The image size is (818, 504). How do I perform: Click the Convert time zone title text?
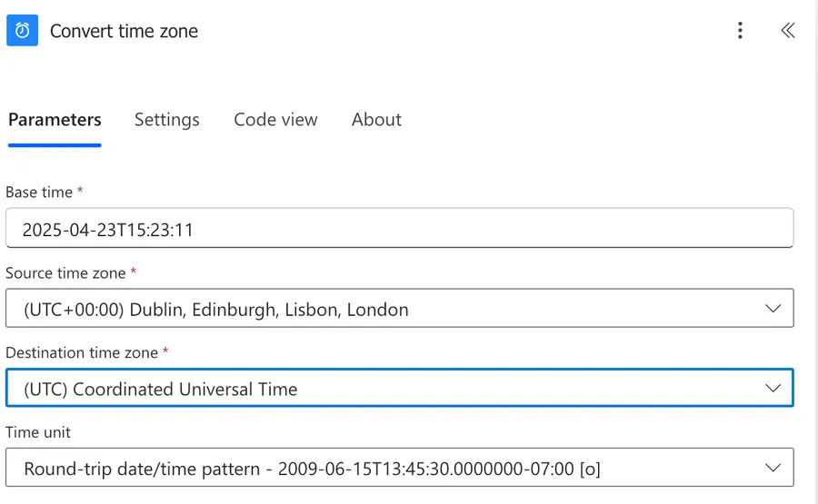[124, 31]
